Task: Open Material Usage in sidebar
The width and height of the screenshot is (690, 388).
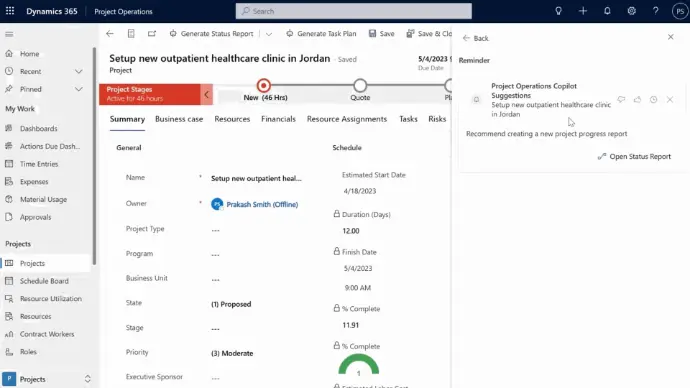Action: coord(43,199)
